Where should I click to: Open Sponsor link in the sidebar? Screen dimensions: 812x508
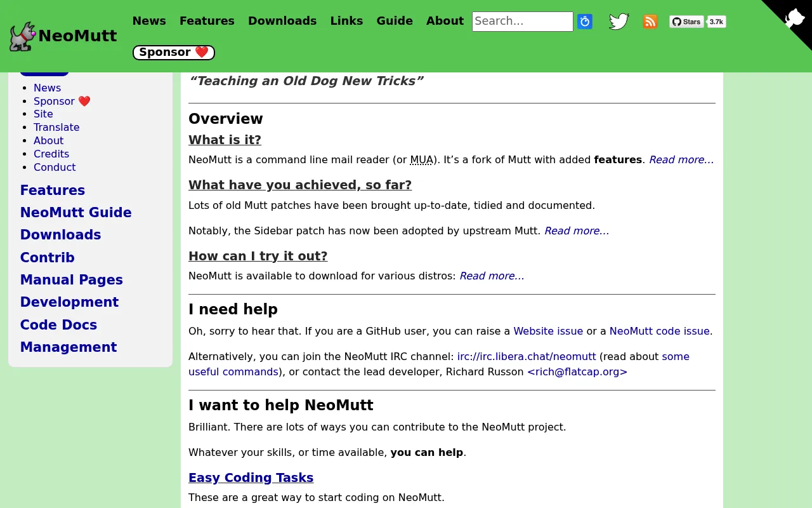pyautogui.click(x=62, y=102)
